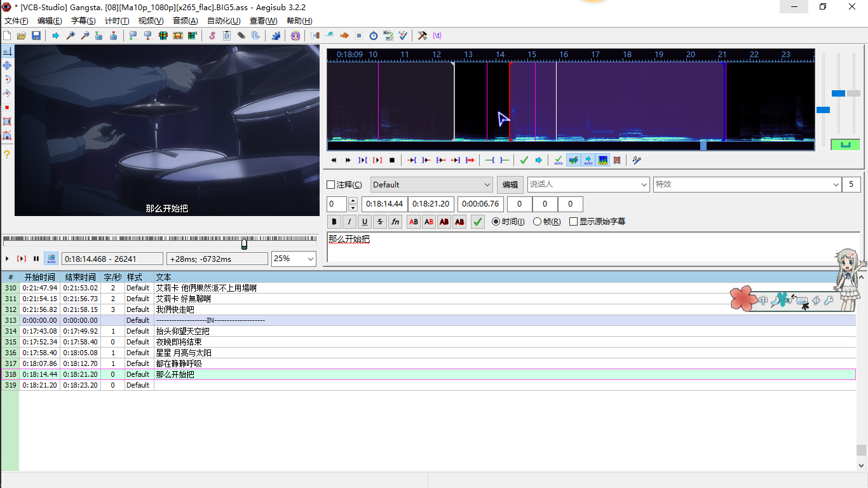This screenshot has width=868, height=488.
Task: Zoom video in magnifier icon
Action: pyautogui.click(x=71, y=36)
